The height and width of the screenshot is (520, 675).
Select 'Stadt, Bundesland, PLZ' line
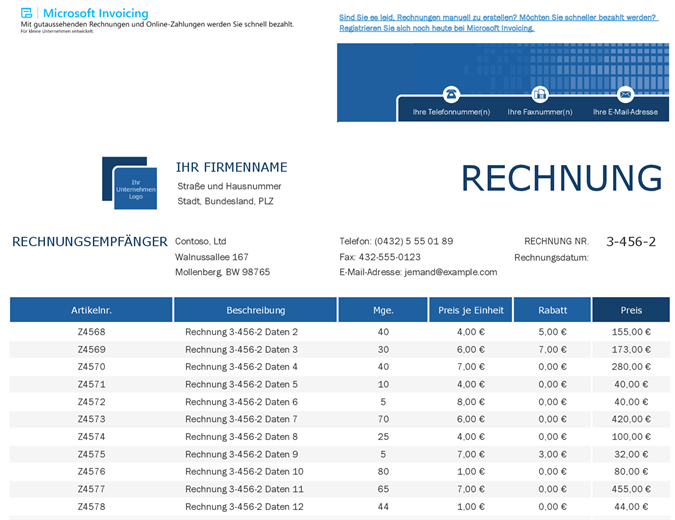225,201
